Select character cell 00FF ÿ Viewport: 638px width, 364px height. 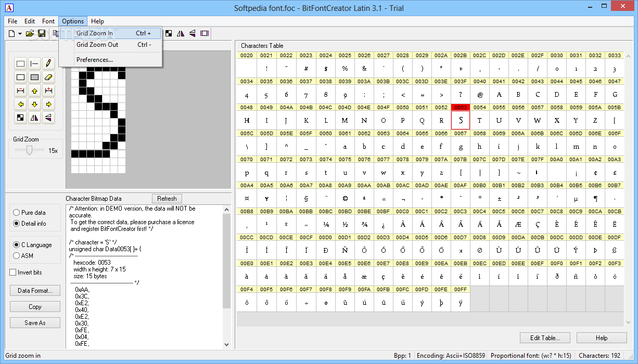pos(460,302)
